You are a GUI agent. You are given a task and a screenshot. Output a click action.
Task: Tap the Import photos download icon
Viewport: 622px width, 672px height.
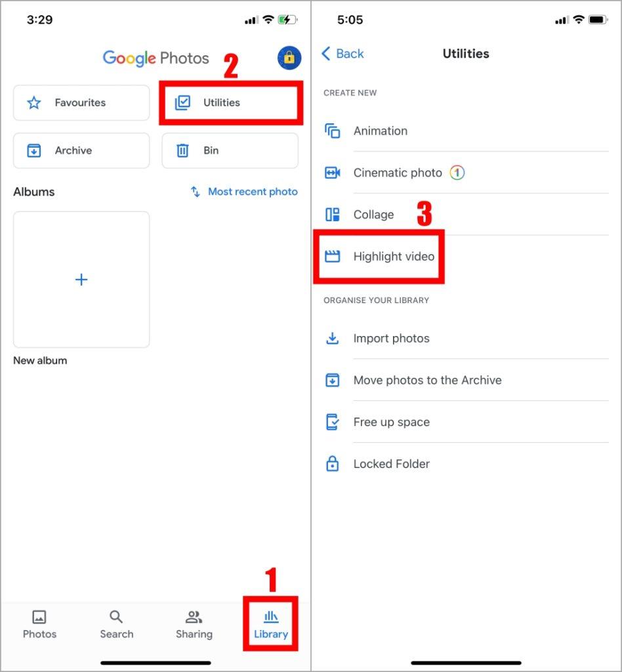(333, 338)
